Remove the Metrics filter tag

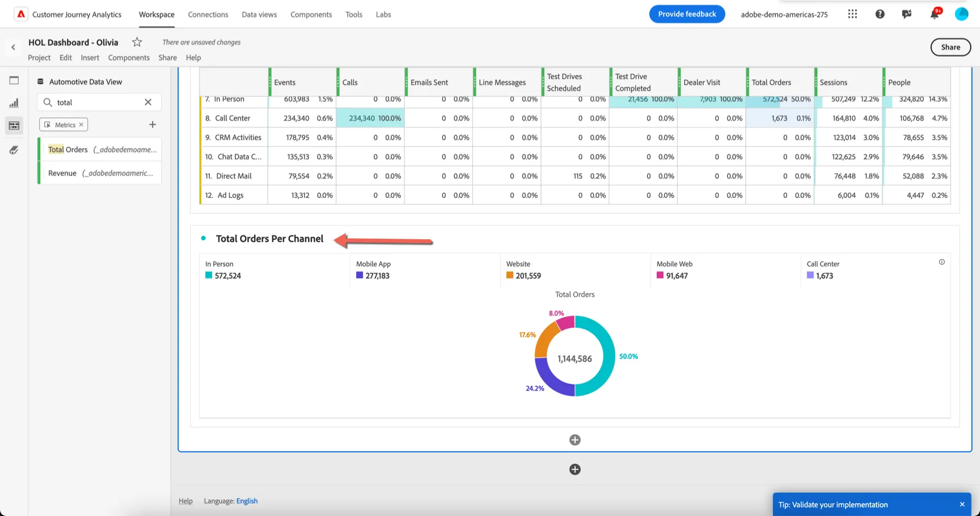tap(81, 124)
